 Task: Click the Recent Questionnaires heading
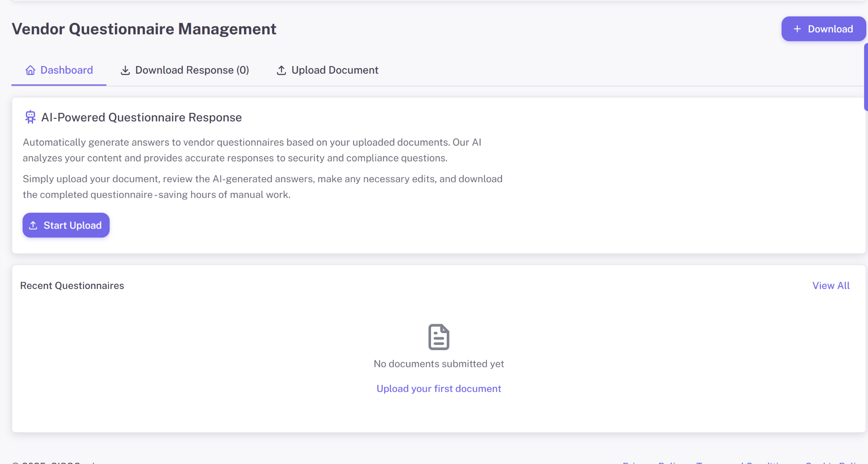click(x=72, y=286)
